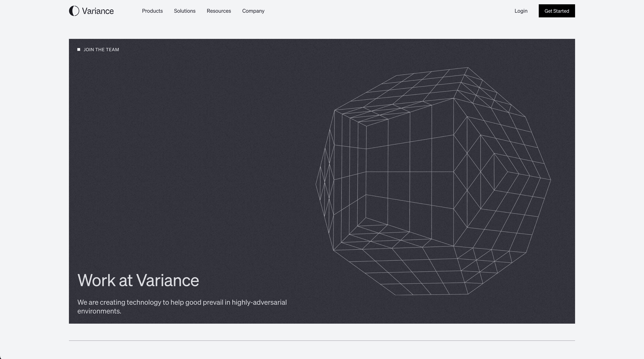Click the leftmost point of the wireframe shape

[316, 185]
